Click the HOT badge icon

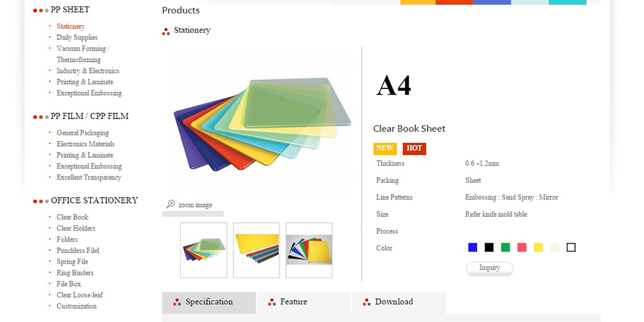point(414,149)
